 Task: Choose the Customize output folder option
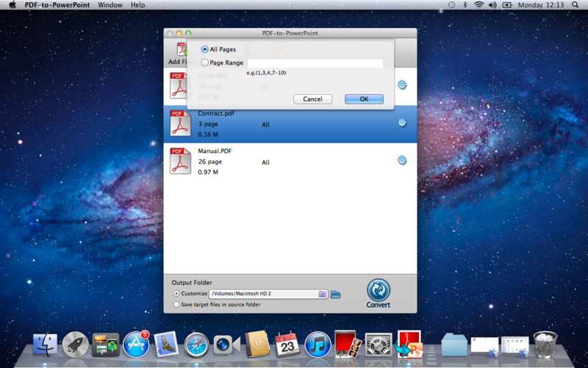(x=176, y=294)
